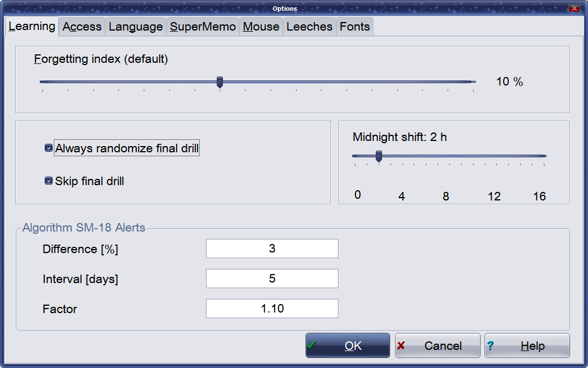
Task: Close the Options dialog window
Action: pos(574,8)
